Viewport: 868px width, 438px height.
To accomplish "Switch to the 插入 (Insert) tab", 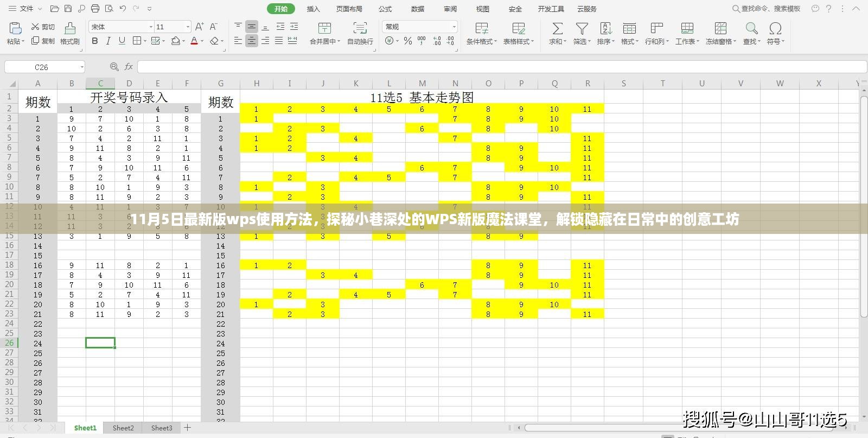I will 314,9.
